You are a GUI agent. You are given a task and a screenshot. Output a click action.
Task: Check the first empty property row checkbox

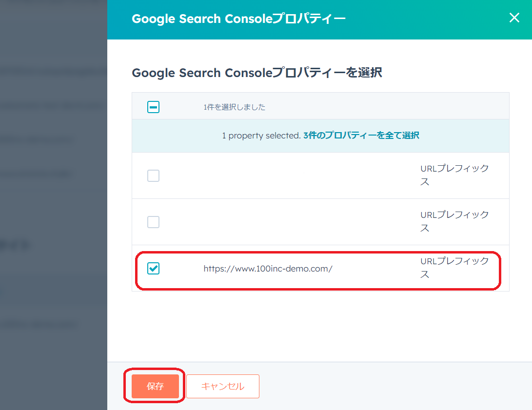[153, 176]
